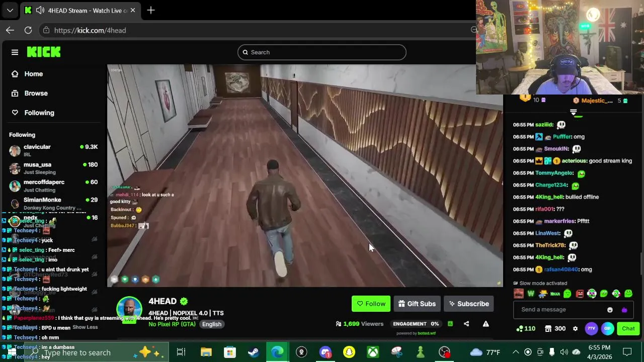Open the emoji picker in chat input
Image resolution: width=644 pixels, height=362 pixels.
click(610, 310)
